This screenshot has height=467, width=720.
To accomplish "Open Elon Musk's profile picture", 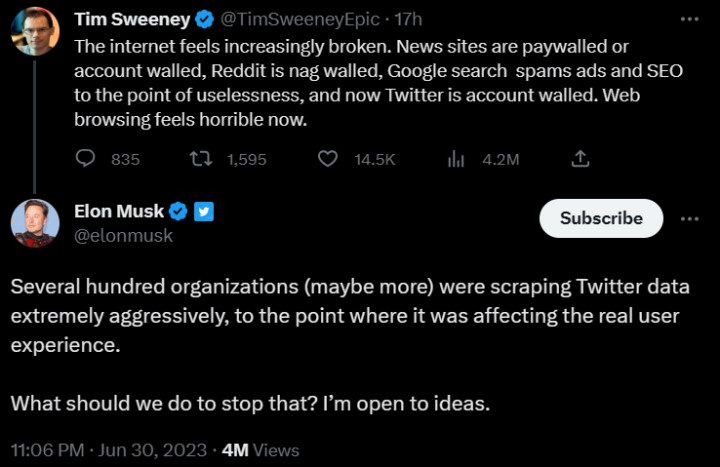I will 35,223.
